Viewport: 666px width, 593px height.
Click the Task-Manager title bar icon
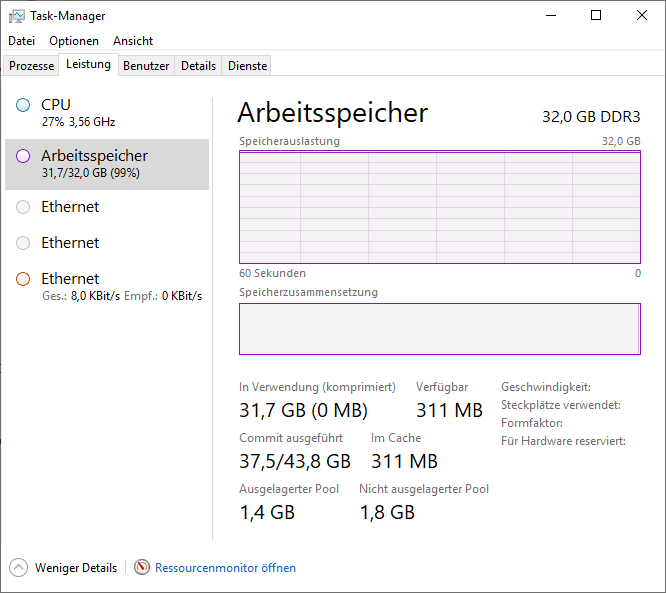[17, 16]
